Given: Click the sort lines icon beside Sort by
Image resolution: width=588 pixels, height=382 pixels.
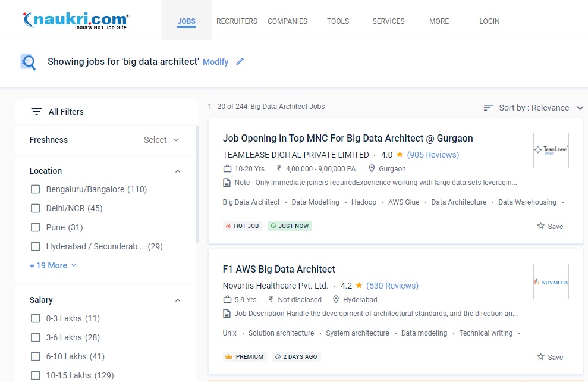Looking at the screenshot, I should click(488, 108).
